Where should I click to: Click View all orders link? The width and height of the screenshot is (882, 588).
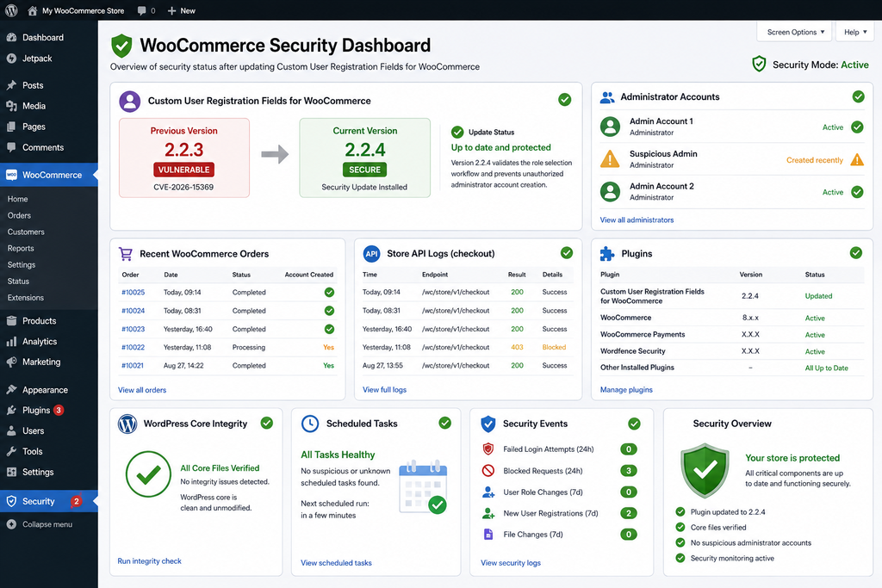(142, 390)
